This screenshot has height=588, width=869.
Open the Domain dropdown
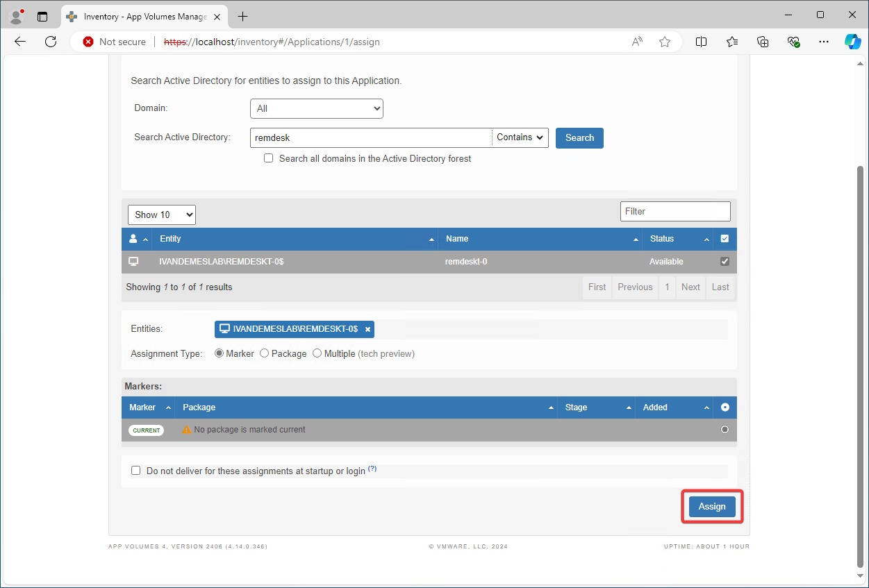point(316,108)
